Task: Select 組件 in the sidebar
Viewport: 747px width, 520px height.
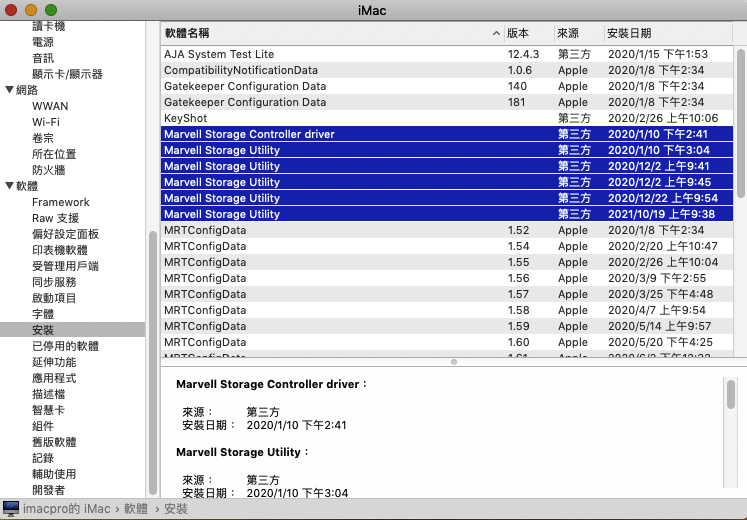Action: point(43,426)
